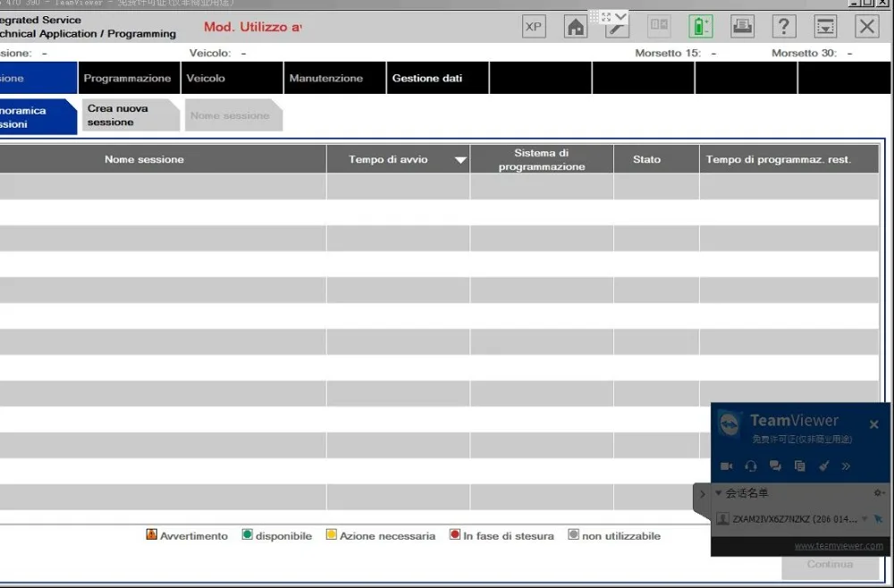Click the green disponibile legend icon

[247, 534]
